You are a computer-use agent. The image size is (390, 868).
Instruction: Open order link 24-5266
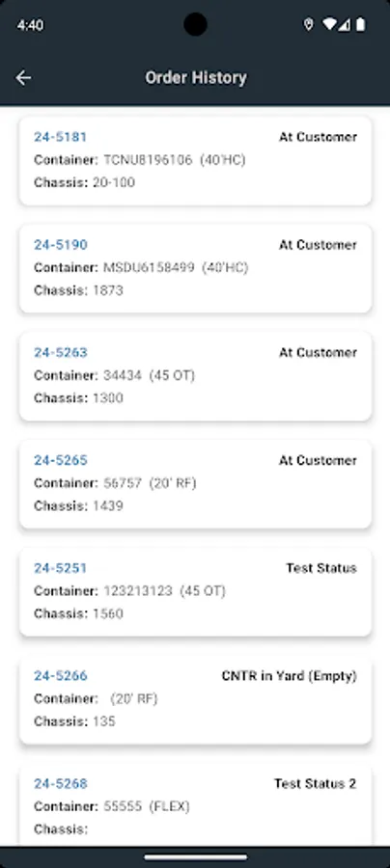pyautogui.click(x=61, y=676)
